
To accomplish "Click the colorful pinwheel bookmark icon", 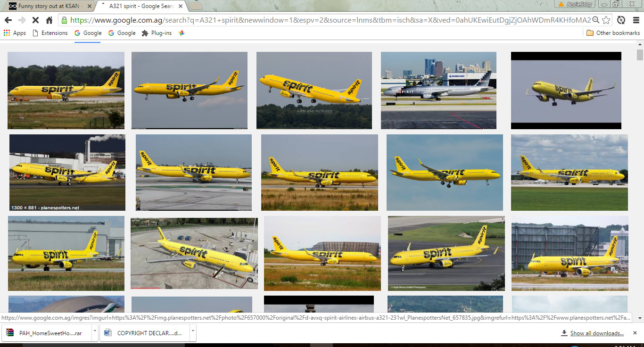I will pos(182,33).
